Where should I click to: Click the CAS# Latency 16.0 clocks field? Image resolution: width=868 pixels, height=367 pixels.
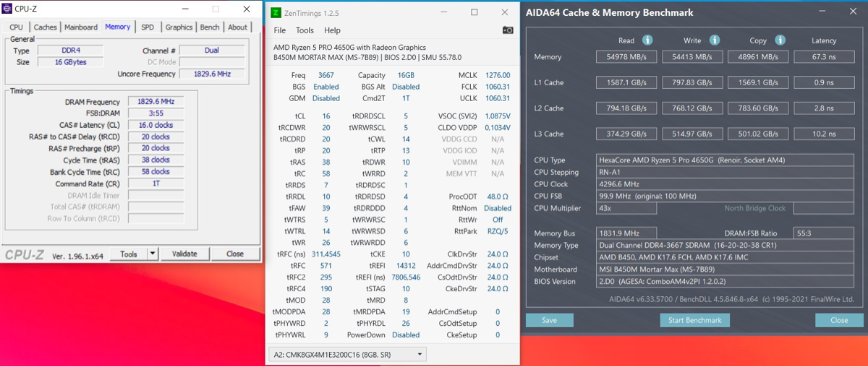tap(156, 125)
